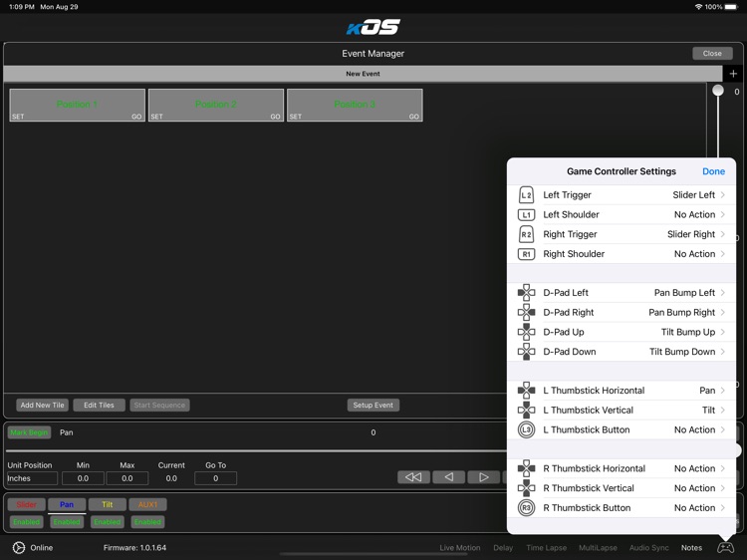The height and width of the screenshot is (560, 747).
Task: Click the R1 Right Shoulder icon
Action: pyautogui.click(x=526, y=254)
